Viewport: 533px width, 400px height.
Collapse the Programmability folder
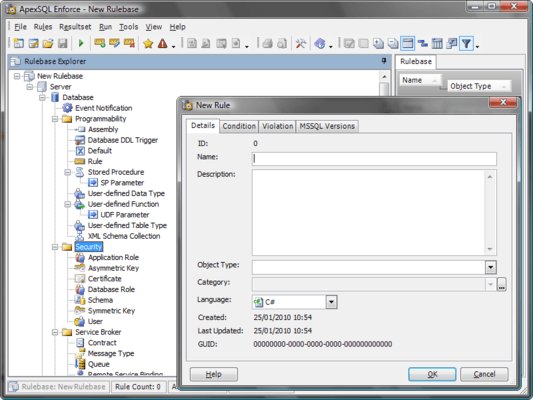(55, 119)
